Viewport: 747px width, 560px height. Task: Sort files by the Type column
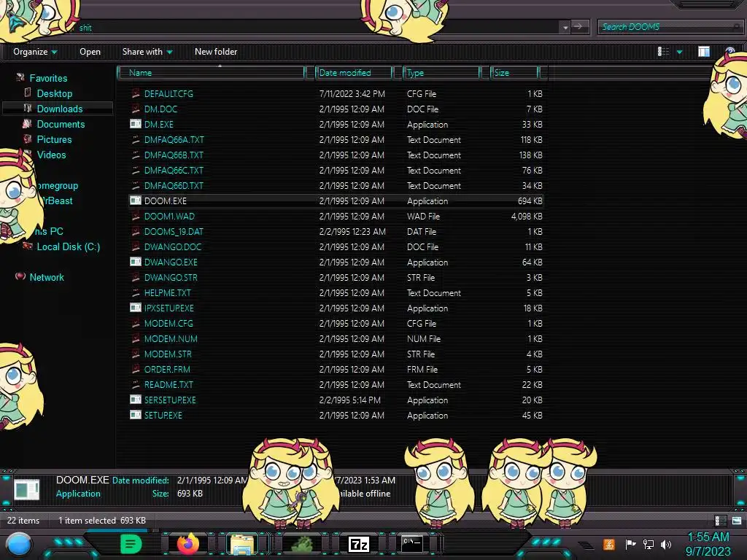click(441, 73)
